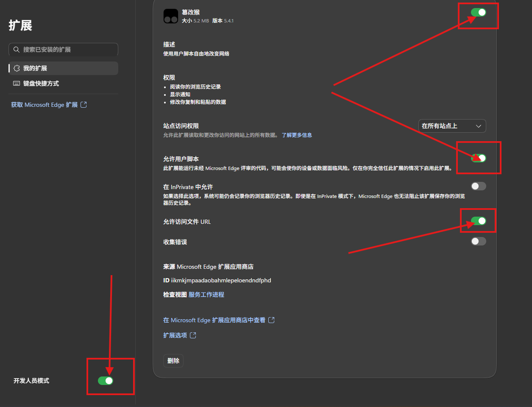Click the 了解更多信息 link
This screenshot has height=407, width=532.
pyautogui.click(x=297, y=135)
